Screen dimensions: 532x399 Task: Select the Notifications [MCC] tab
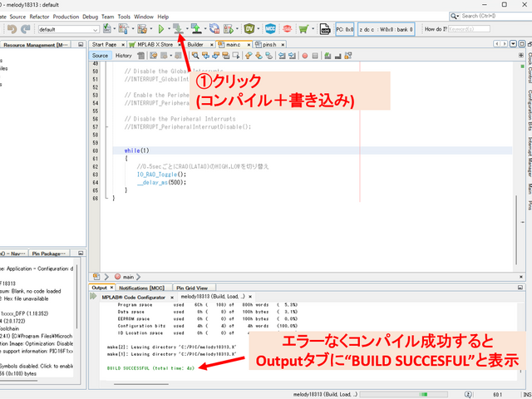[x=141, y=288]
